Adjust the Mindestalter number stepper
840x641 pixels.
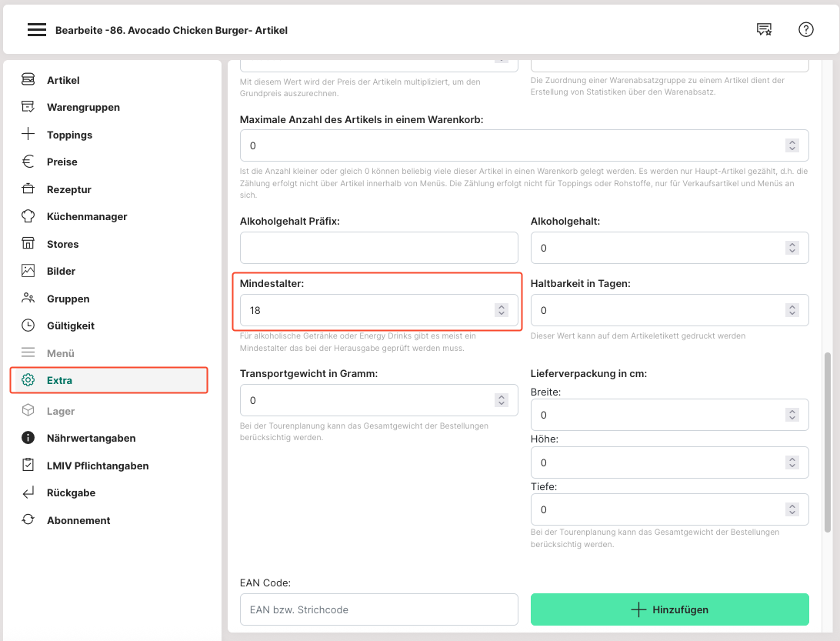coord(502,310)
